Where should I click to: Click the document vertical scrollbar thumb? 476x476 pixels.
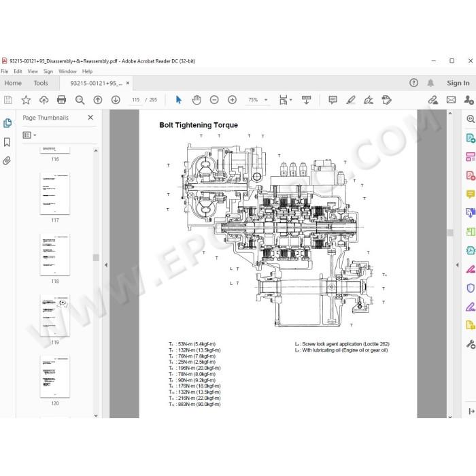(x=450, y=233)
